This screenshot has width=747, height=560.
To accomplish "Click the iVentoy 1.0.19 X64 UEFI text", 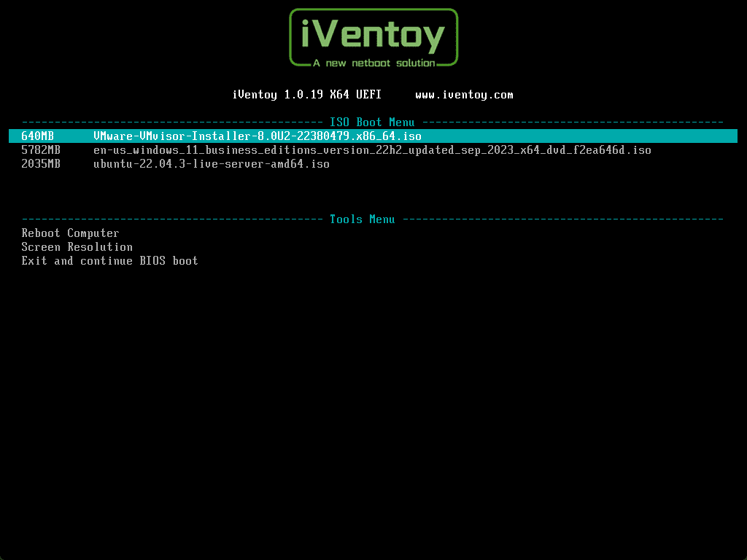I will click(307, 95).
